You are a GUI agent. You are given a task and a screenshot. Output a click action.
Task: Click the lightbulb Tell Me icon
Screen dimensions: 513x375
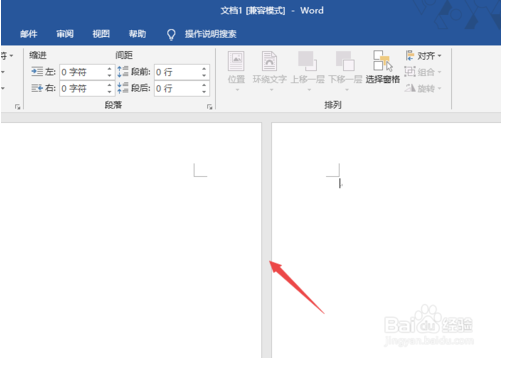tap(171, 34)
